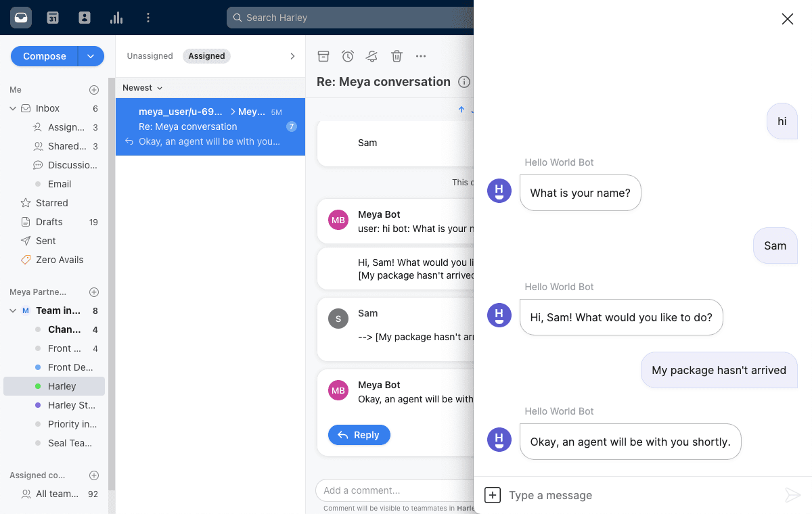Open first Meya Bot message
Viewport: 812px width, 514px height.
[x=395, y=221]
